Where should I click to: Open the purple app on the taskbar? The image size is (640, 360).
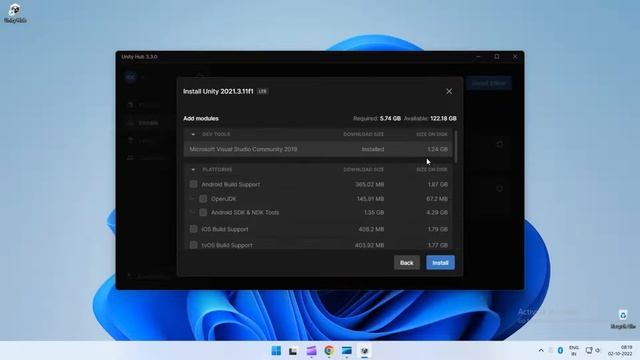(311, 351)
